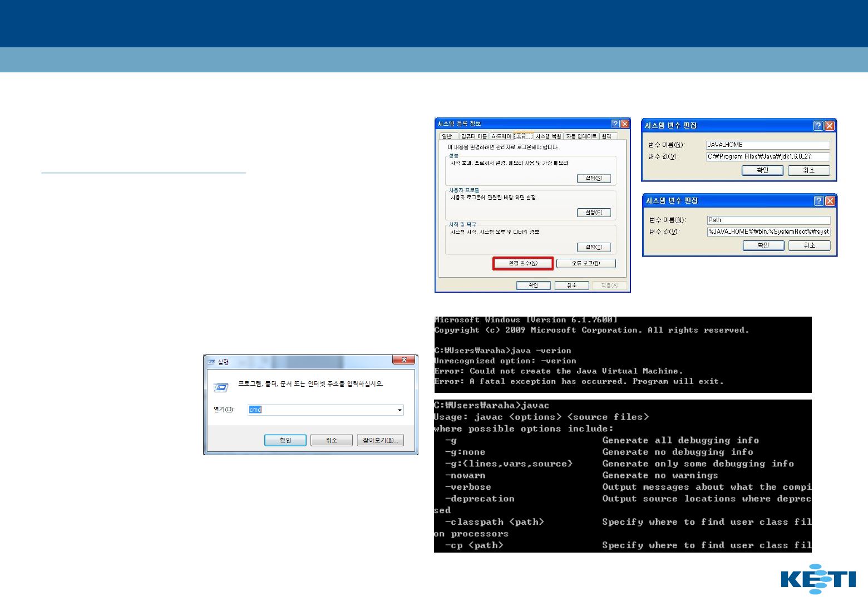Image resolution: width=868 pixels, height=601 pixels.
Task: Click the large Run icon beside instructions
Action: 221,387
